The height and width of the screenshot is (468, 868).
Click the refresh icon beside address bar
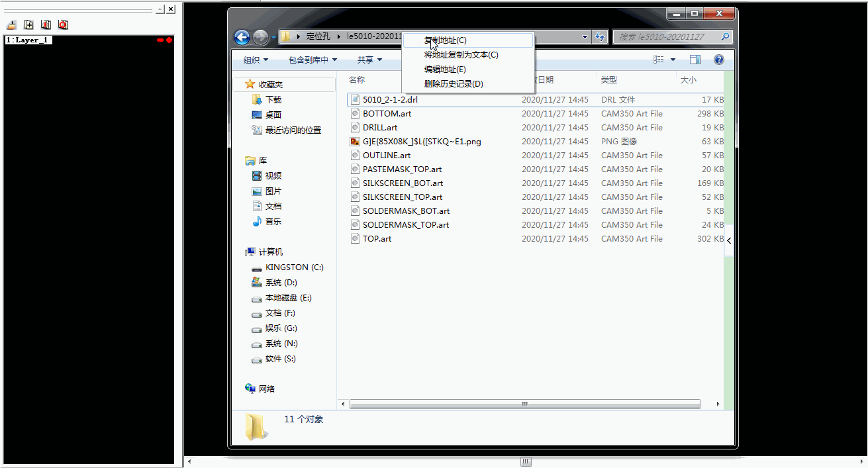click(x=600, y=37)
